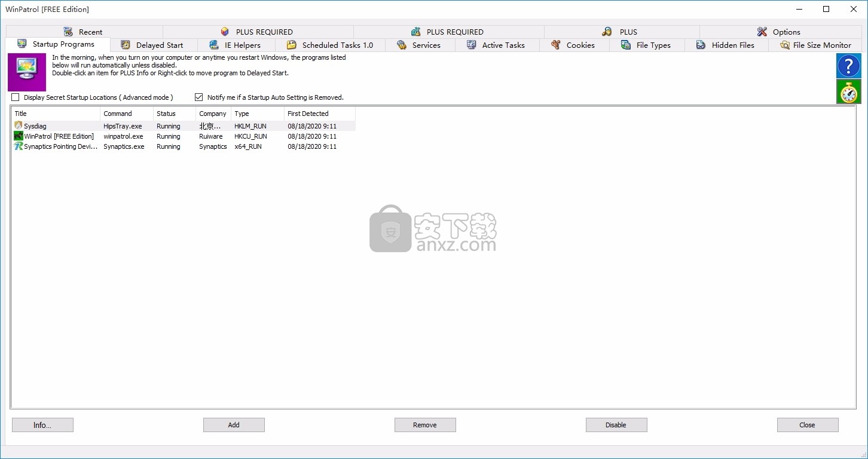Click the File Types tab icon
Image resolution: width=868 pixels, height=459 pixels.
(x=626, y=45)
